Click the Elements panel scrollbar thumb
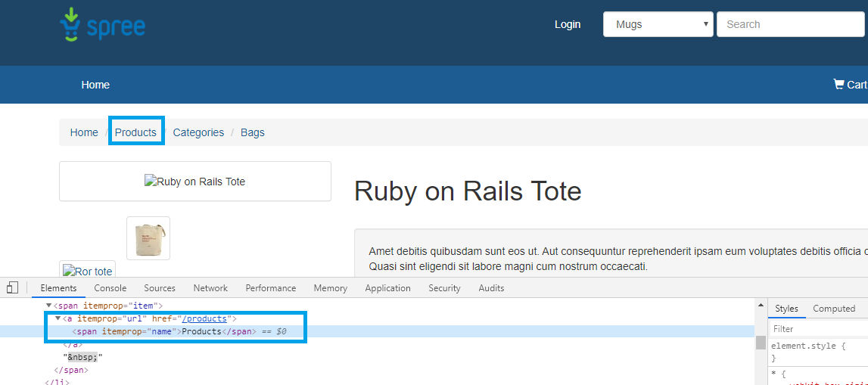The width and height of the screenshot is (868, 385). pyautogui.click(x=761, y=342)
